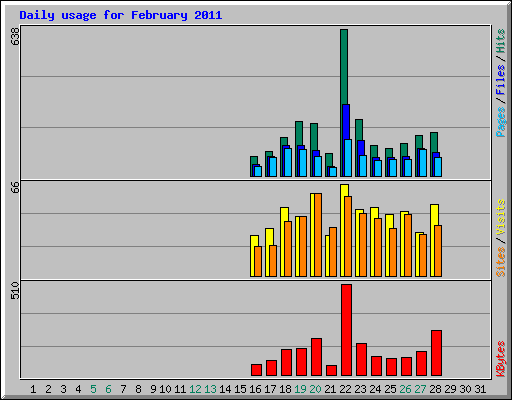Click day label '16' on x-axis
The width and height of the screenshot is (512, 400).
[255, 389]
